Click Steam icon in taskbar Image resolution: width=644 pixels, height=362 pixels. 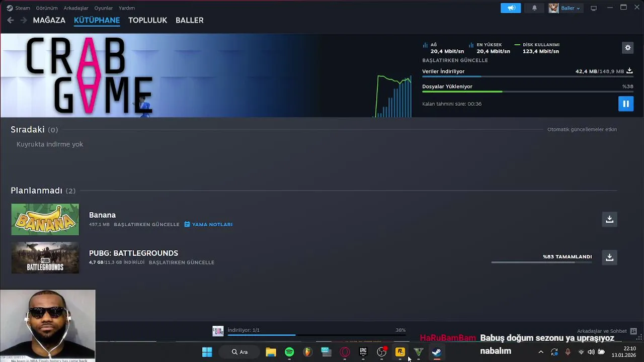[x=437, y=352]
